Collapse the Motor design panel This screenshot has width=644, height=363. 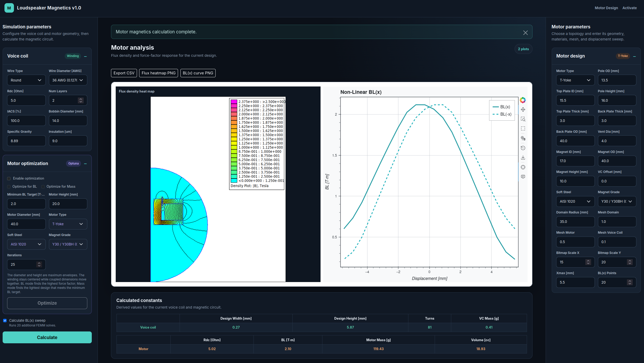635,56
